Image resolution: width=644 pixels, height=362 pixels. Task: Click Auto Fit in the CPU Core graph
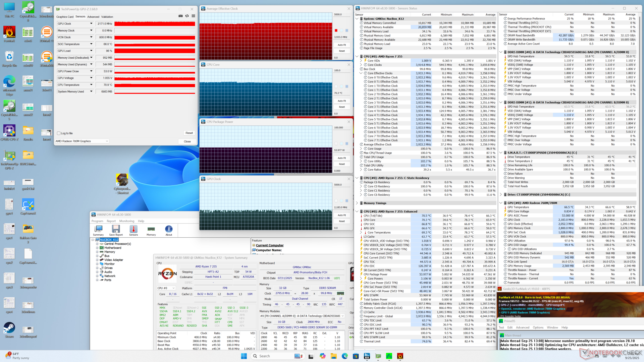click(x=341, y=101)
